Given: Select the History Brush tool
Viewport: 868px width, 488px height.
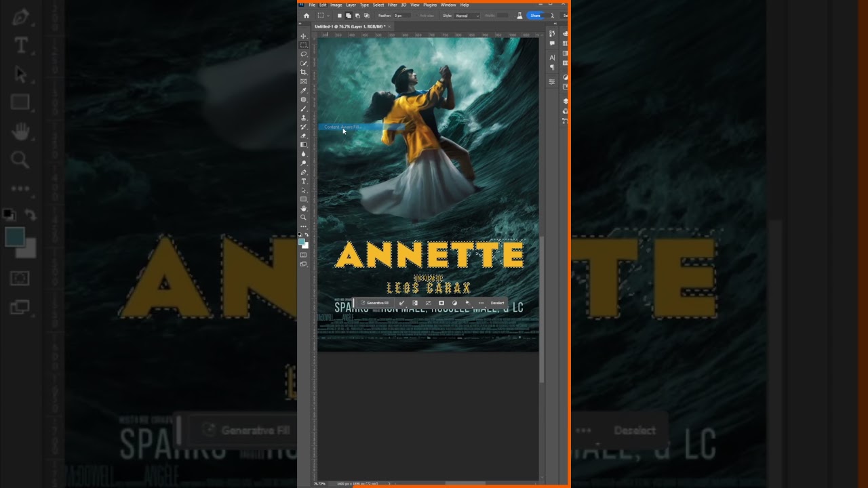Looking at the screenshot, I should pyautogui.click(x=303, y=126).
